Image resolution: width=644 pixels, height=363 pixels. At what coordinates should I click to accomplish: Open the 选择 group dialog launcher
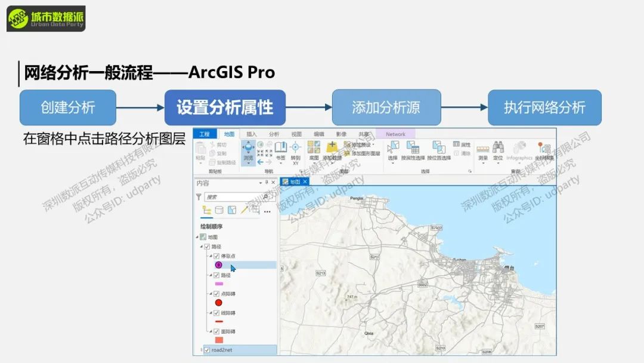(x=470, y=171)
